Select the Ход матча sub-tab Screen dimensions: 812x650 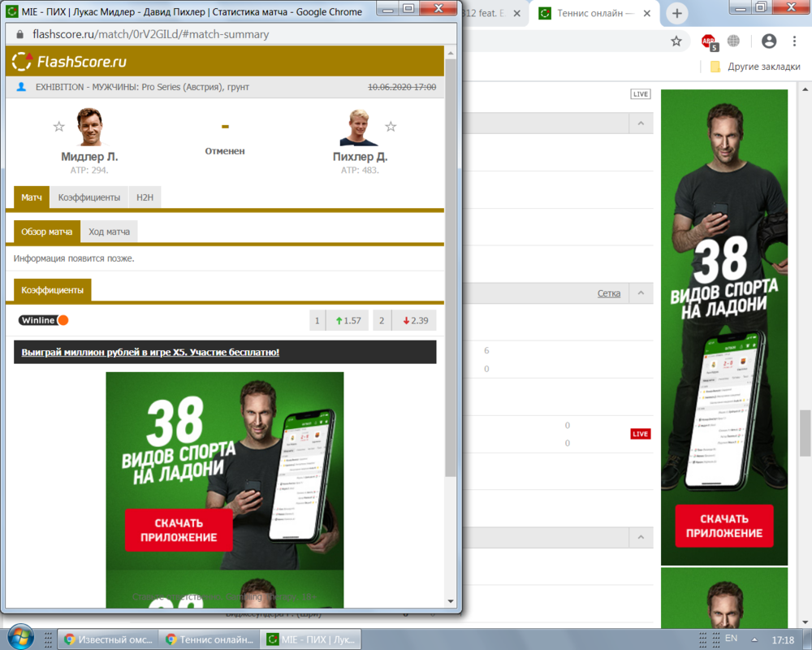110,232
